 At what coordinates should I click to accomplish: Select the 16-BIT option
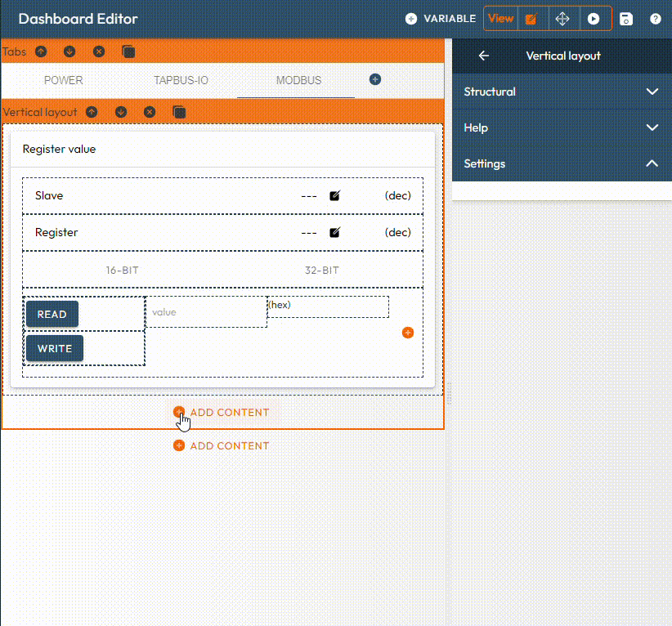point(122,270)
